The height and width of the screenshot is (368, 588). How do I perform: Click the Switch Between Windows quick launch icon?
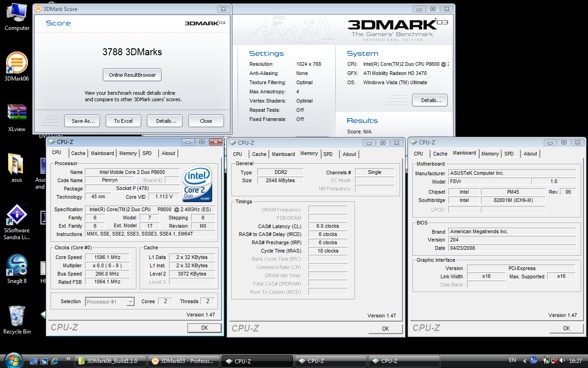click(44, 361)
